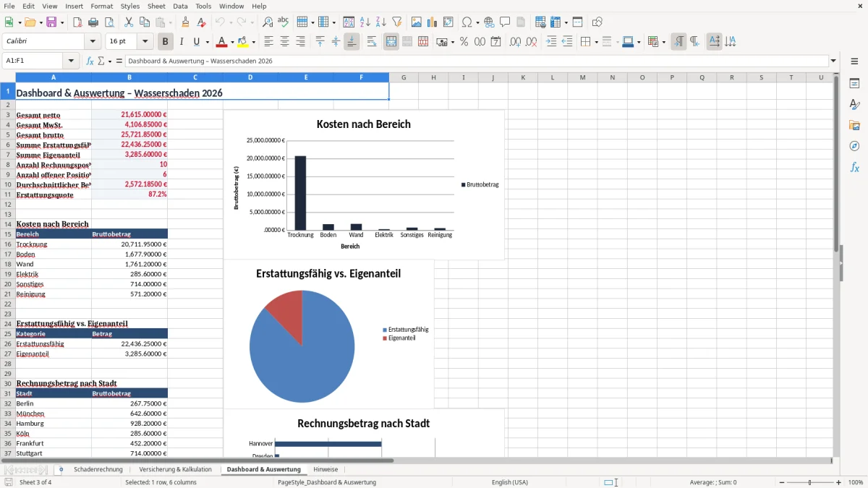Open Print Preview
Screen dimensions: 868x488
(x=109, y=22)
